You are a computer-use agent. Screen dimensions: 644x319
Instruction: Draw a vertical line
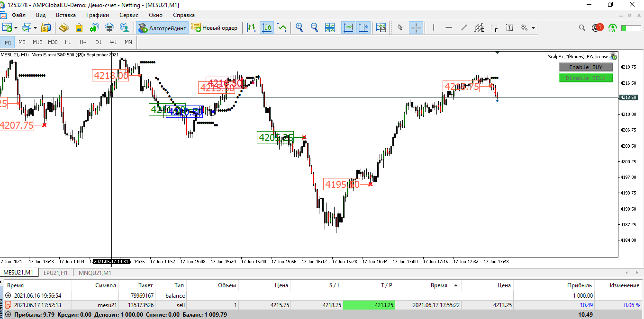point(433,28)
